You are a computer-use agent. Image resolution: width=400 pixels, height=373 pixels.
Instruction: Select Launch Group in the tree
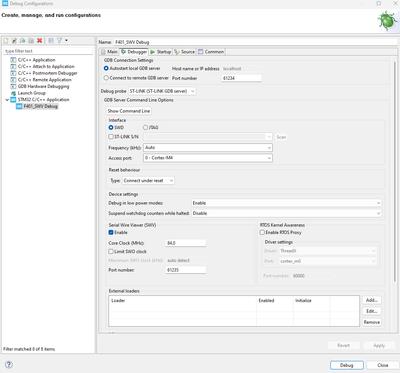pos(32,93)
